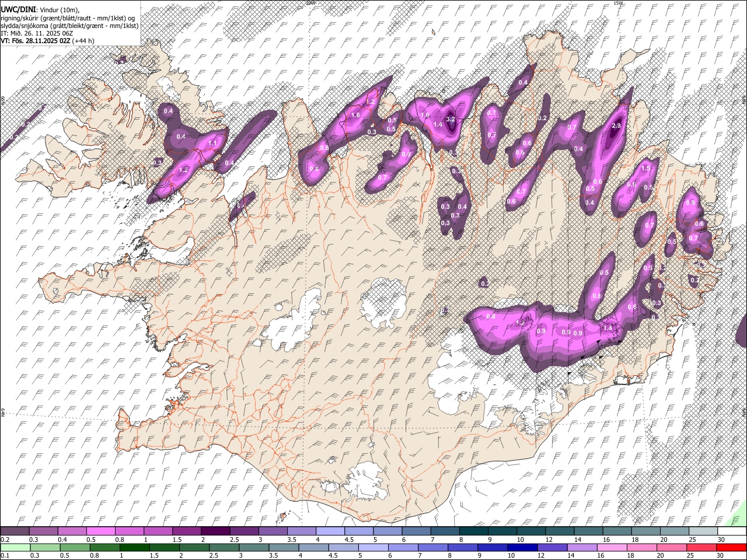Click the '1.5' value label in the east
Viewport: 747px width, 560px height.
point(645,169)
